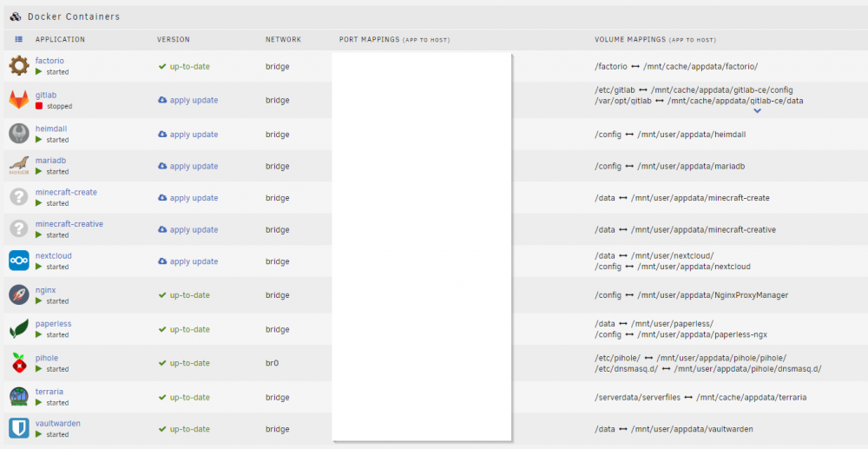Click the vaultwarden shield icon
This screenshot has height=449, width=868.
19,428
